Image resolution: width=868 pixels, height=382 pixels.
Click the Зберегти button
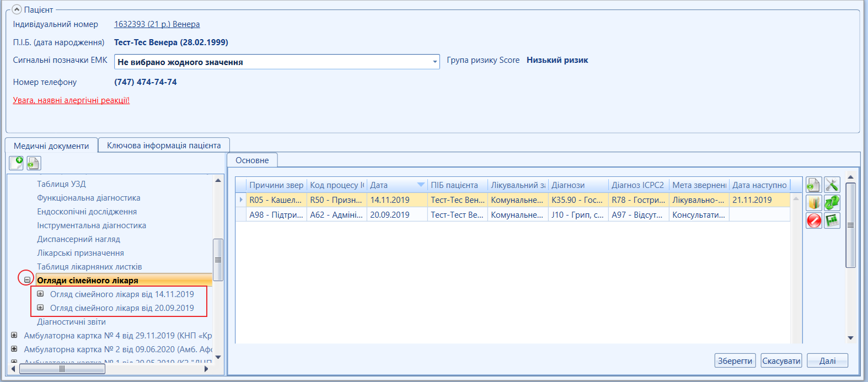point(735,361)
